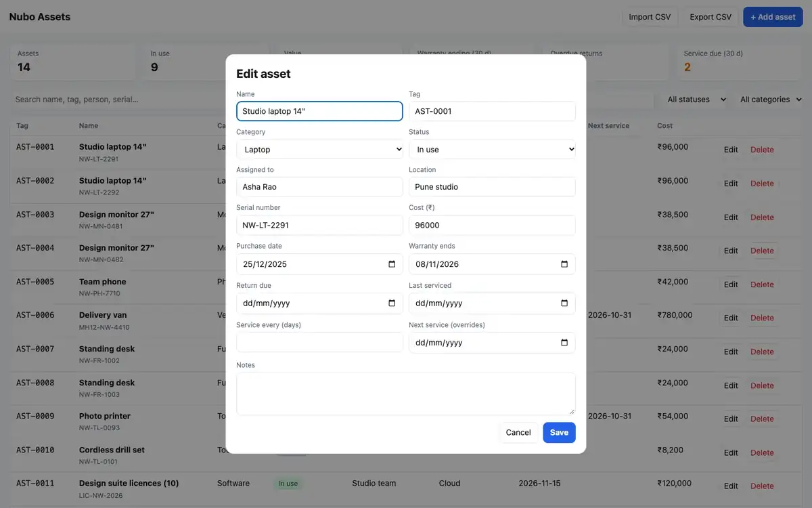812x508 pixels.
Task: Click the Cost column header
Action: click(x=664, y=126)
